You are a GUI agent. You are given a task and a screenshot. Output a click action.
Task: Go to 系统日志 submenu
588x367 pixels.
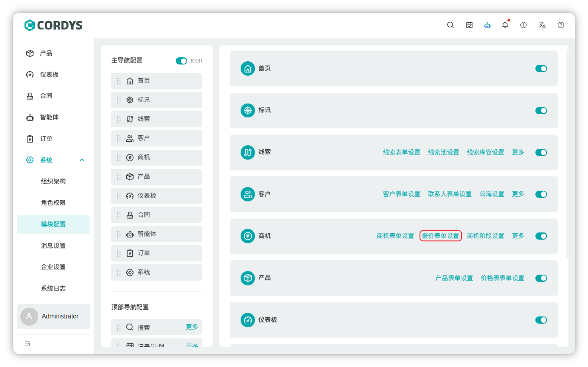pyautogui.click(x=53, y=289)
